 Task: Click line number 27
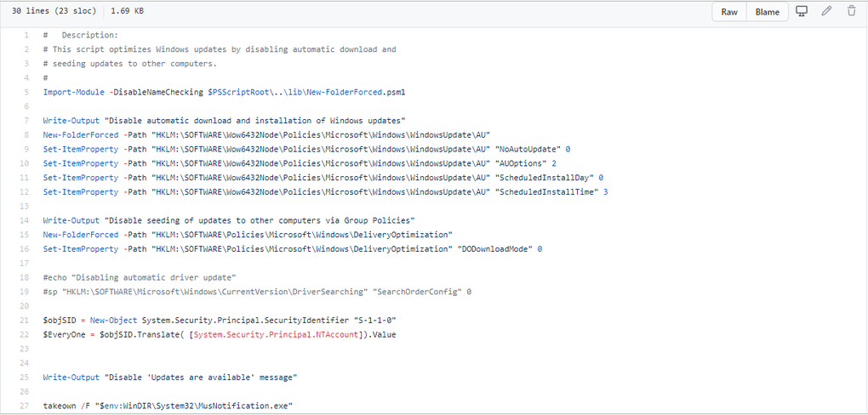pos(25,406)
